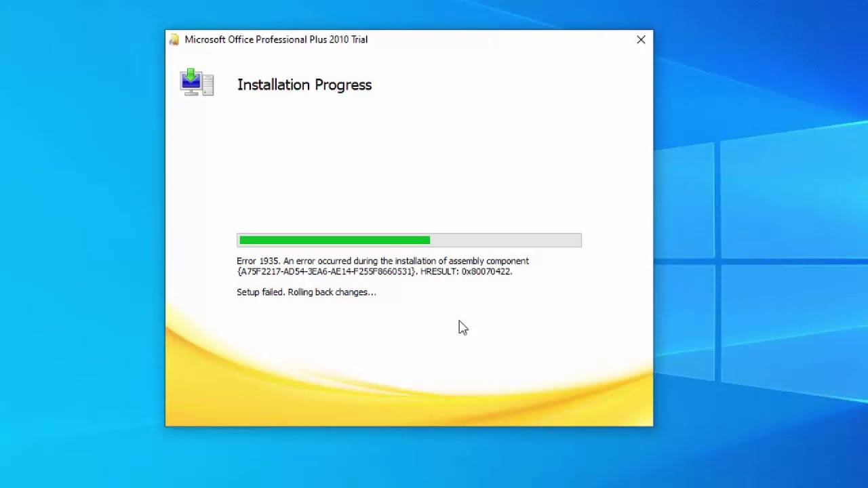The image size is (868, 488).
Task: Click the installation computer download icon
Action: (x=197, y=82)
